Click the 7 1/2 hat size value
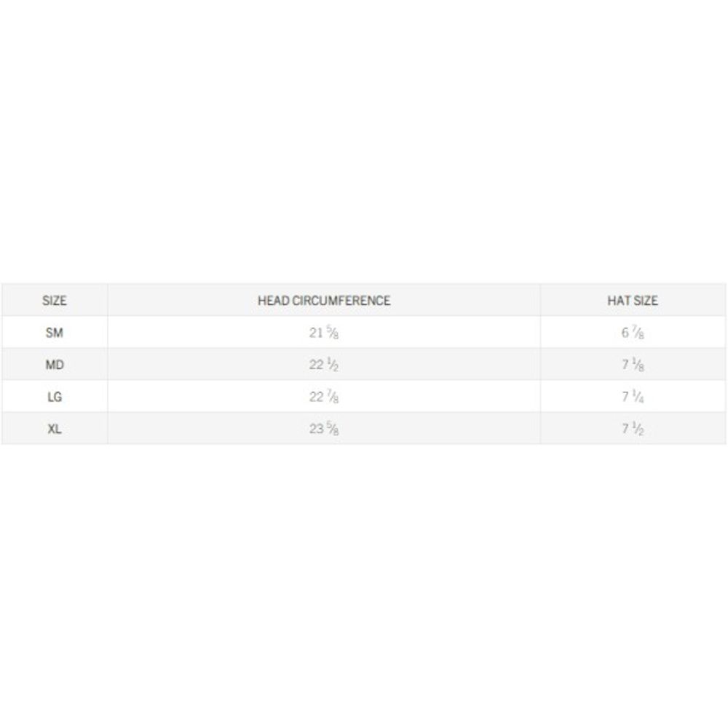Screen dimensions: 728x728 click(633, 430)
